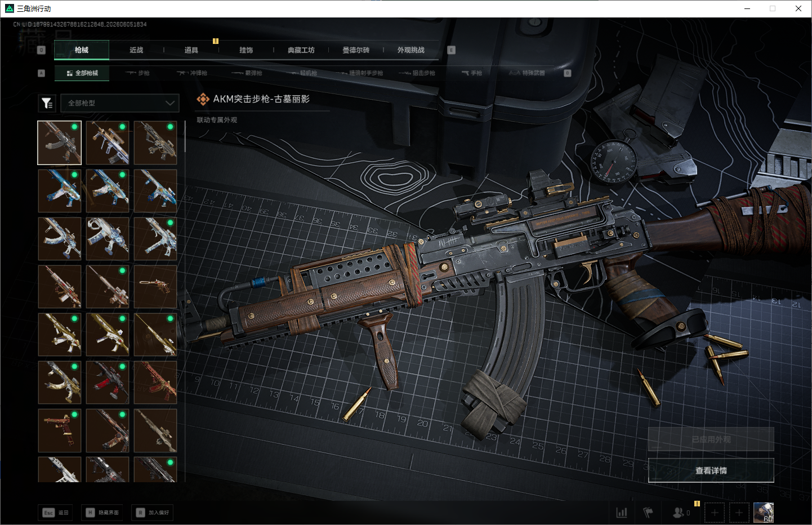Go to next tab with E key arrow

point(451,50)
